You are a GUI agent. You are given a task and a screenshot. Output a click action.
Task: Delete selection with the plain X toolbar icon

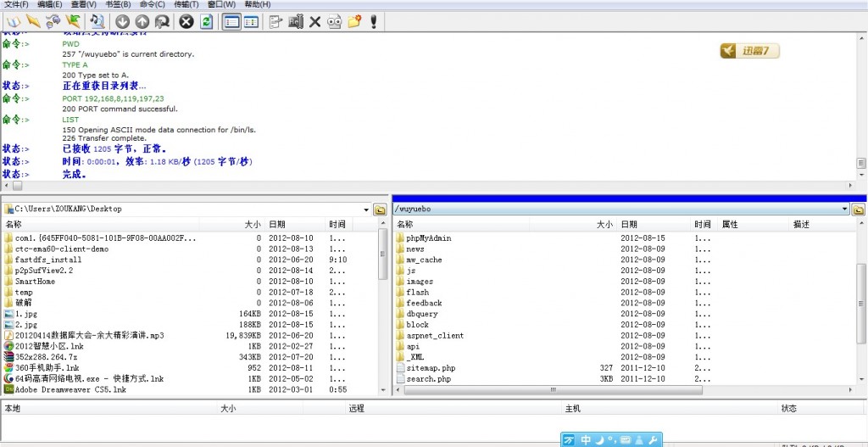tap(314, 21)
